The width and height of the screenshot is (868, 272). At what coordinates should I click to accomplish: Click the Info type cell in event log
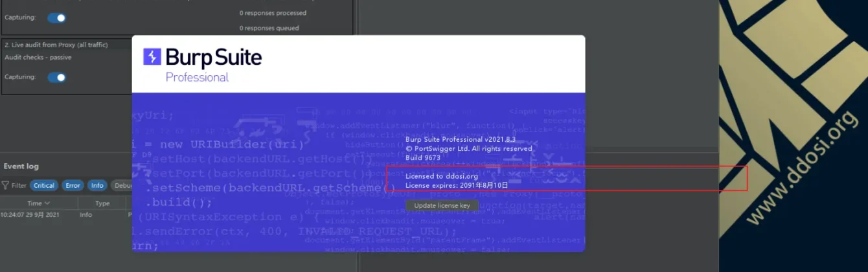pyautogui.click(x=86, y=214)
